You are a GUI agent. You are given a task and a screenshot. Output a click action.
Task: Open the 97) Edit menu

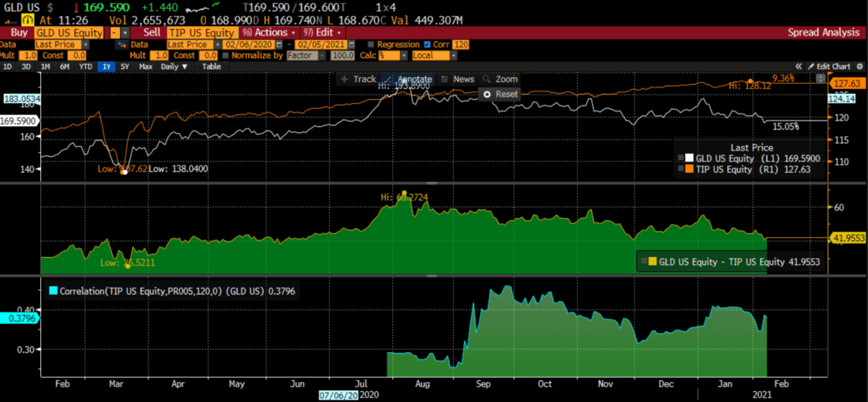click(323, 33)
